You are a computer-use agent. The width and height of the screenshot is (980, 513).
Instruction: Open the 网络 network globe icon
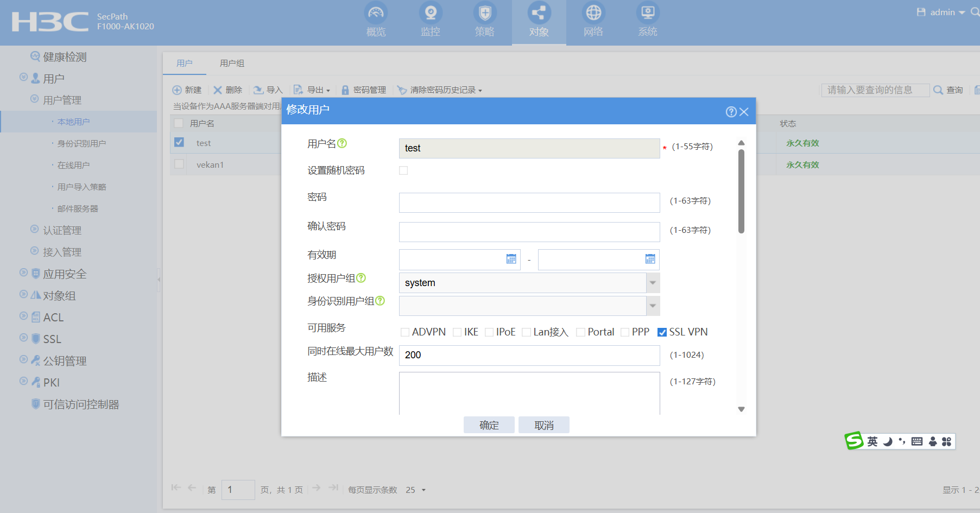click(593, 13)
